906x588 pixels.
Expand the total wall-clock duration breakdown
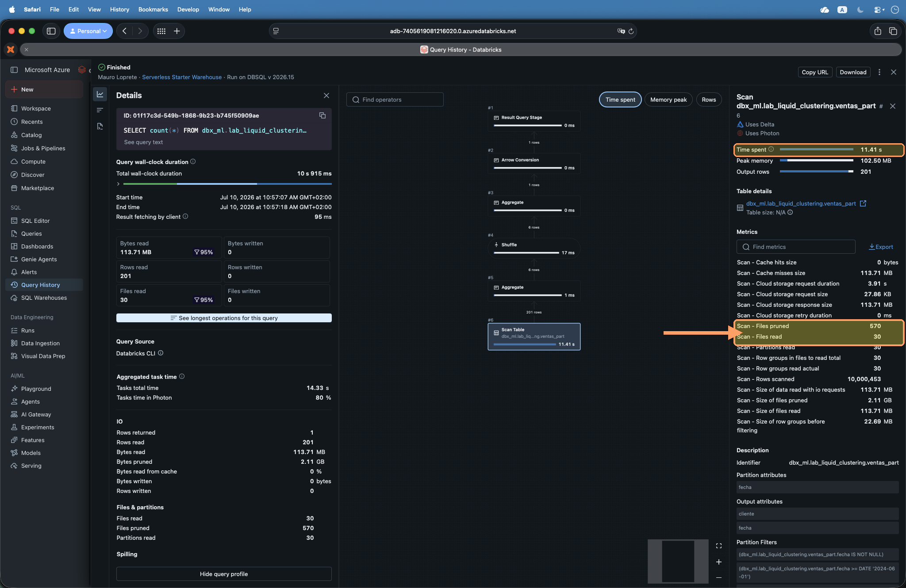pyautogui.click(x=118, y=183)
